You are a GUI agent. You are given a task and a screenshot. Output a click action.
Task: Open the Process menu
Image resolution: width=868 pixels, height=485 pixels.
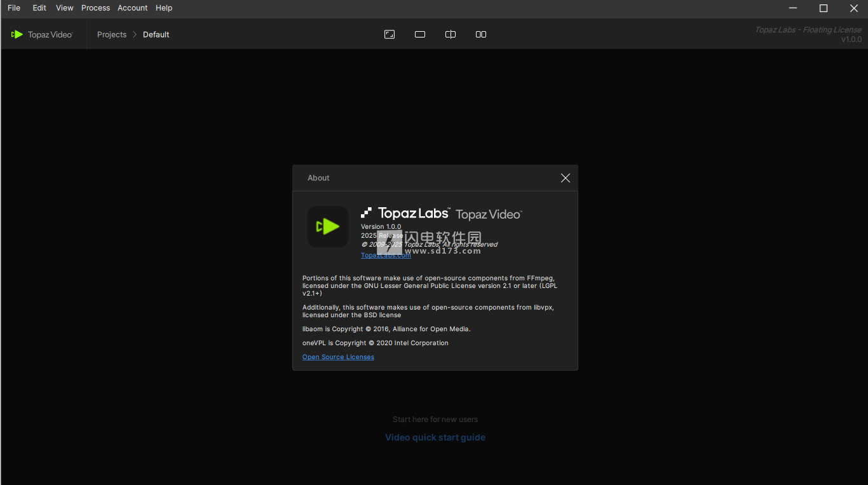click(x=95, y=8)
